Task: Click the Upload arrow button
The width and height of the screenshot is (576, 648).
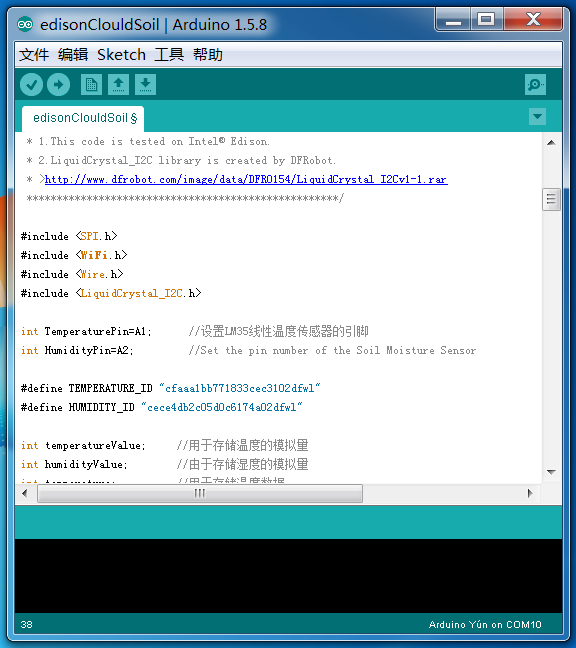Action: click(x=58, y=85)
